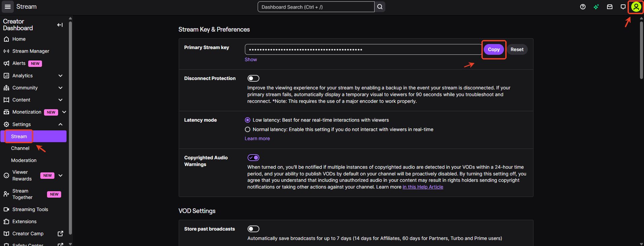The image size is (644, 246).
Task: Open Learn more link for latency
Action: [257, 138]
